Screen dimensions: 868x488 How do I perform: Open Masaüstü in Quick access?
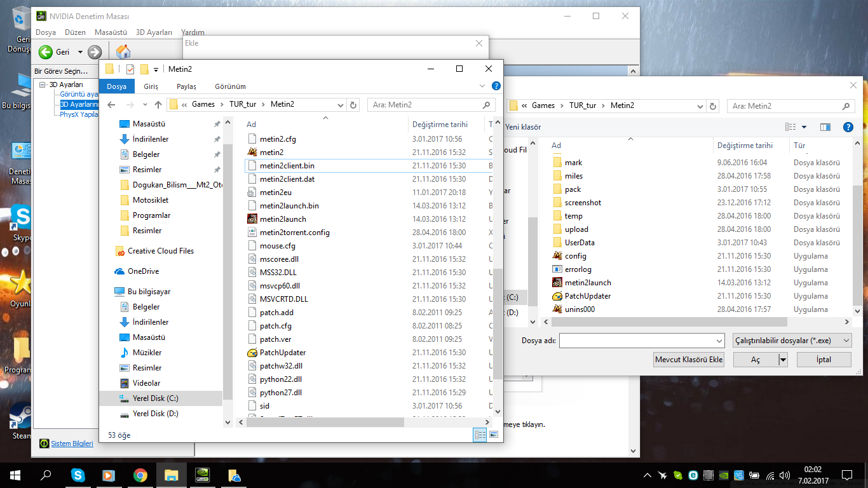[149, 124]
